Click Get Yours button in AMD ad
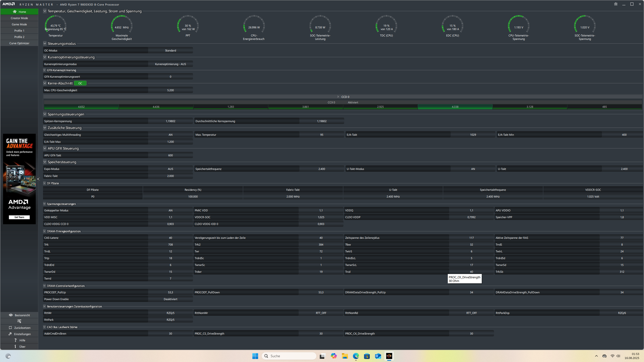 pos(19,217)
